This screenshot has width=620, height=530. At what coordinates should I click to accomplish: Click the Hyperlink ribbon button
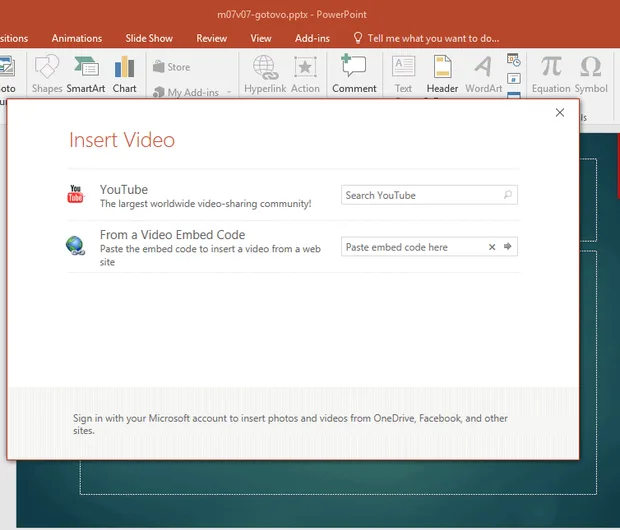click(x=265, y=74)
